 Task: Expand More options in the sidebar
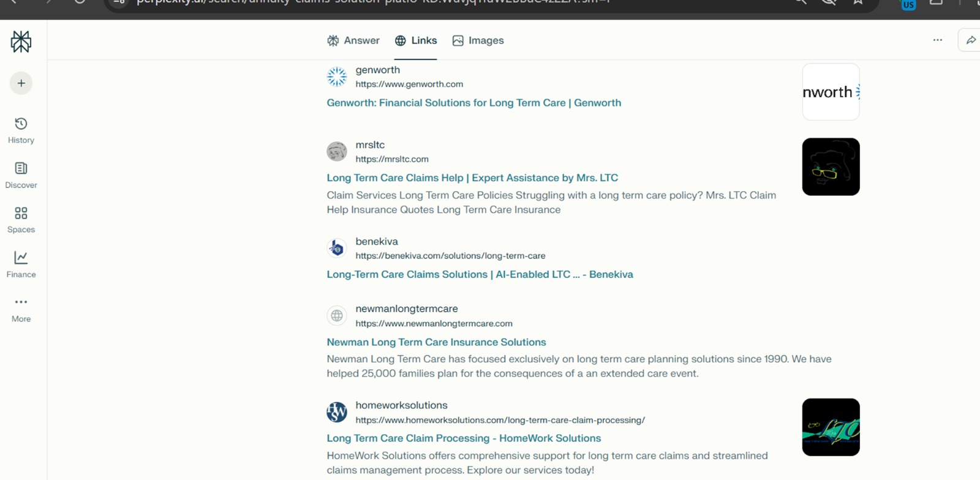pos(21,309)
